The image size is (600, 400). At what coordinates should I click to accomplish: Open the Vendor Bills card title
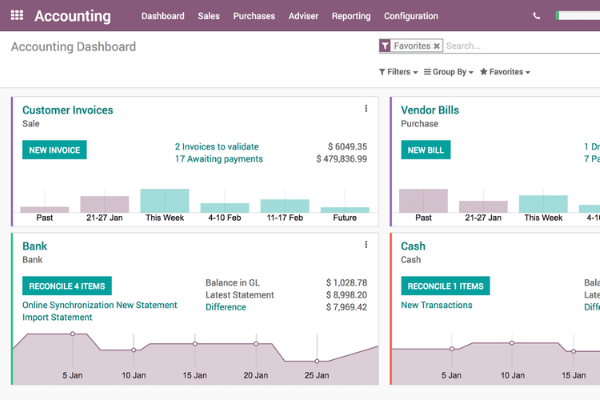(430, 110)
